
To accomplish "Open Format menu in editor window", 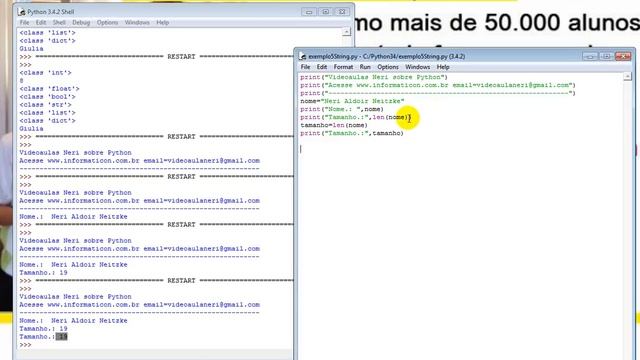I will [343, 67].
